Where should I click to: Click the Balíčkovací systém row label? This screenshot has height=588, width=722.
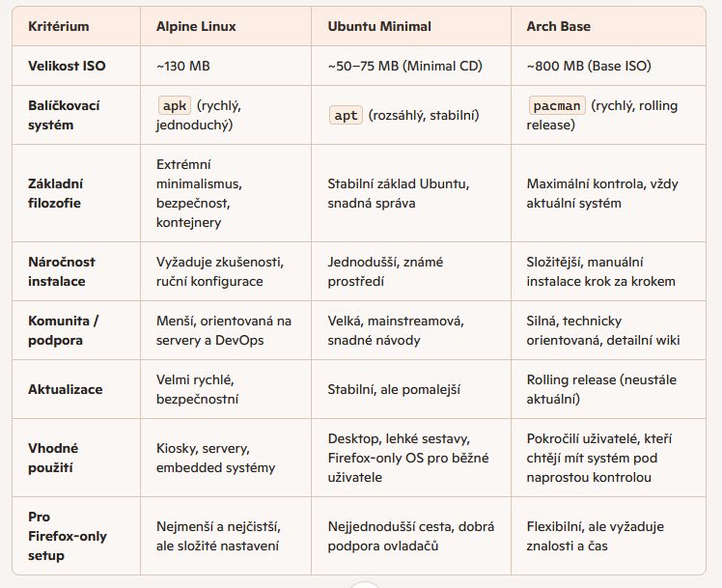64,115
